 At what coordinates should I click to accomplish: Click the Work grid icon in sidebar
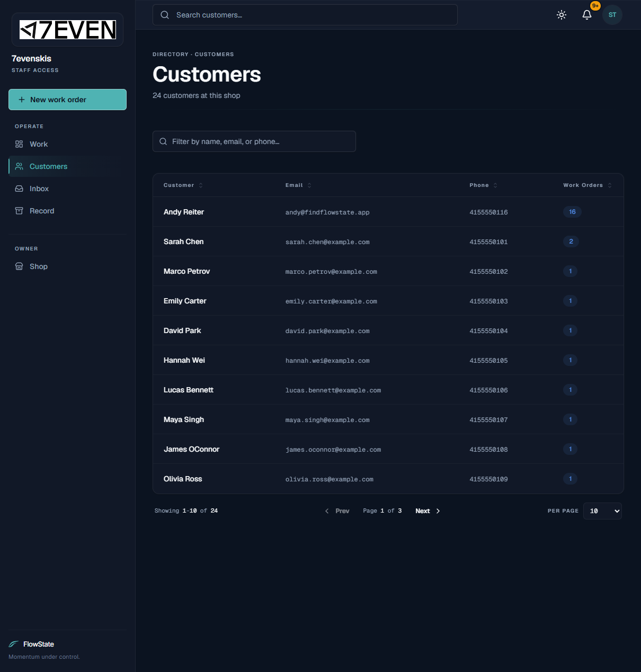click(19, 144)
